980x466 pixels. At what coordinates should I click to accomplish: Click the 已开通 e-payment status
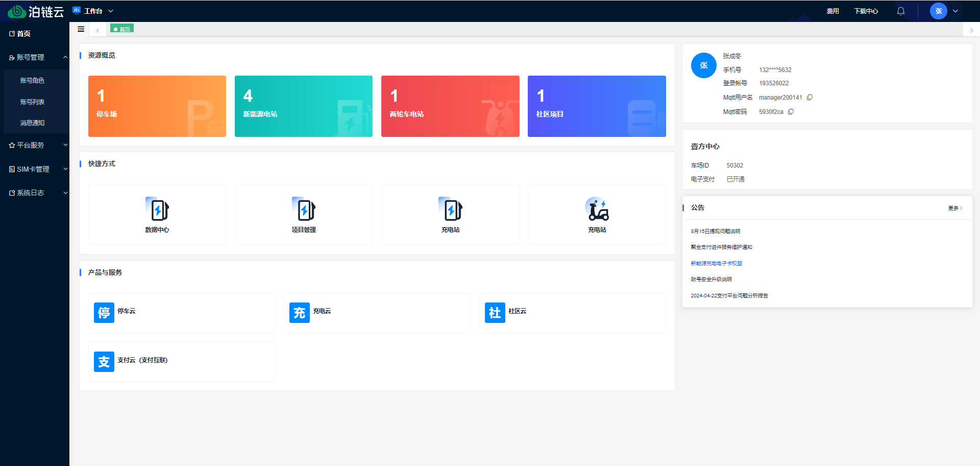pos(736,179)
